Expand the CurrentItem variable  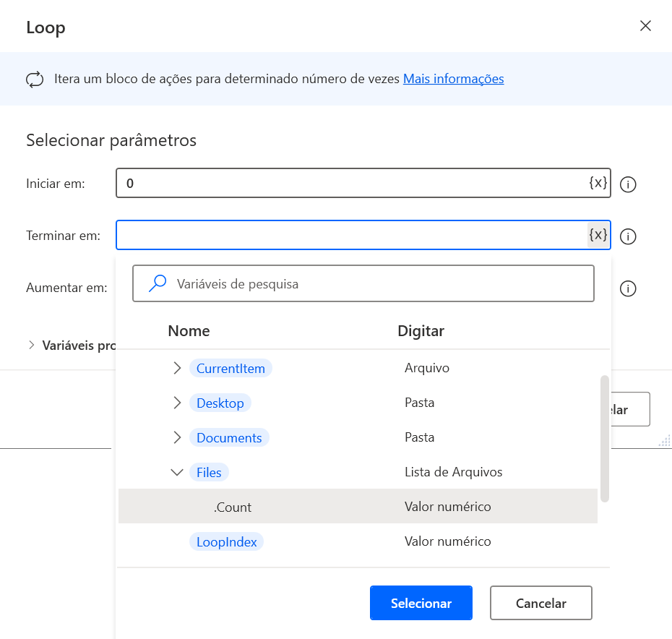click(177, 368)
